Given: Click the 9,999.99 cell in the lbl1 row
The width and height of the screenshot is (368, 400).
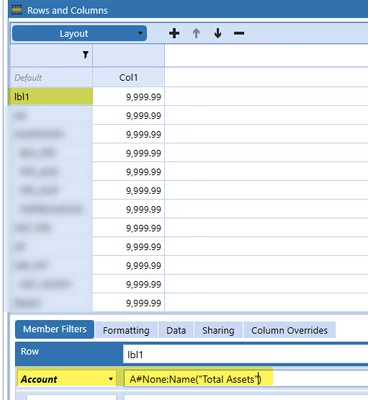Looking at the screenshot, I should 129,97.
